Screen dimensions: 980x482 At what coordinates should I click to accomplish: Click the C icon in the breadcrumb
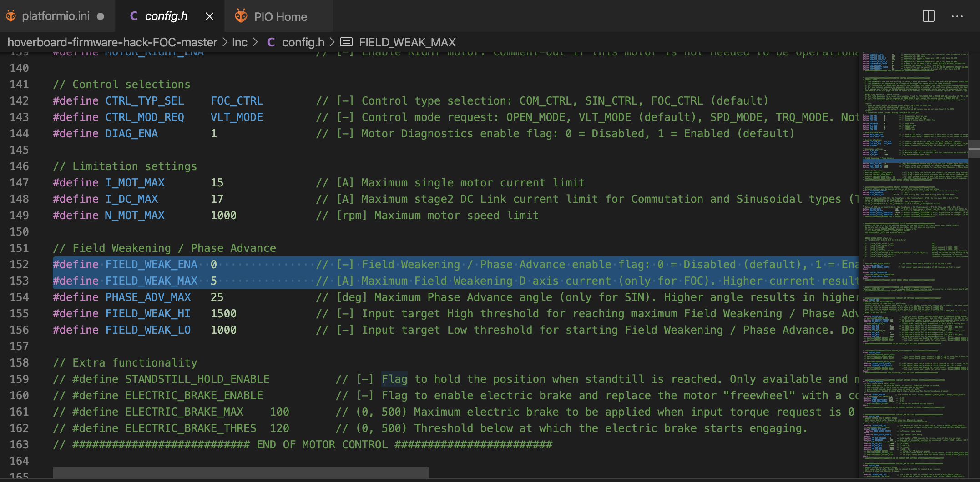(x=271, y=42)
